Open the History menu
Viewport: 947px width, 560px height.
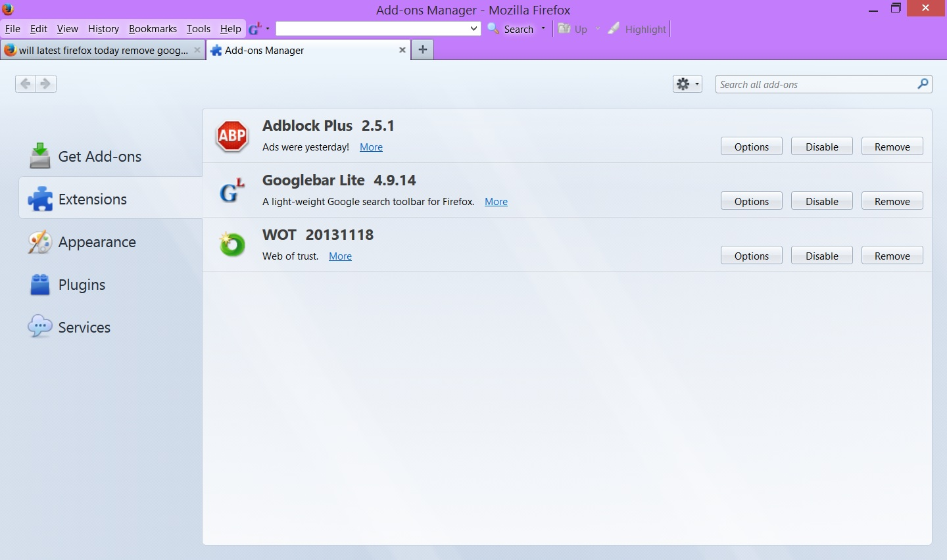pyautogui.click(x=103, y=29)
